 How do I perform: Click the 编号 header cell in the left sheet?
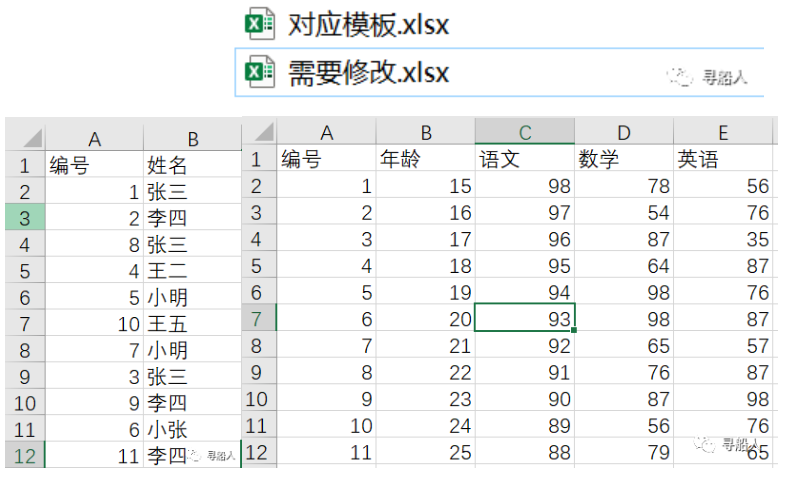click(x=94, y=165)
